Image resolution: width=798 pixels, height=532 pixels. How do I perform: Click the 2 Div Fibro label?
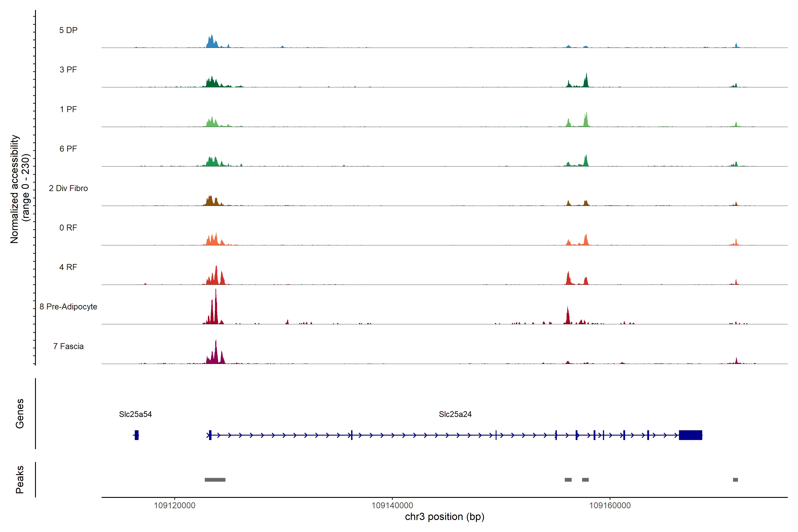68,188
